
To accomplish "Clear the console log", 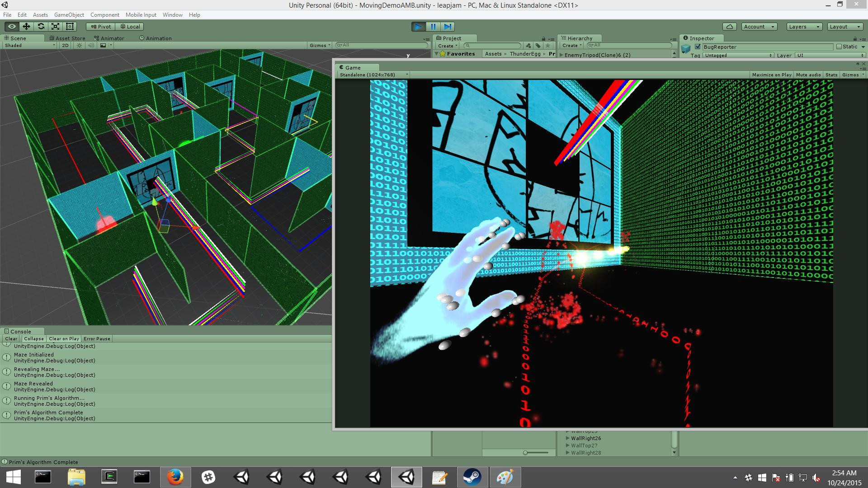I will [11, 338].
